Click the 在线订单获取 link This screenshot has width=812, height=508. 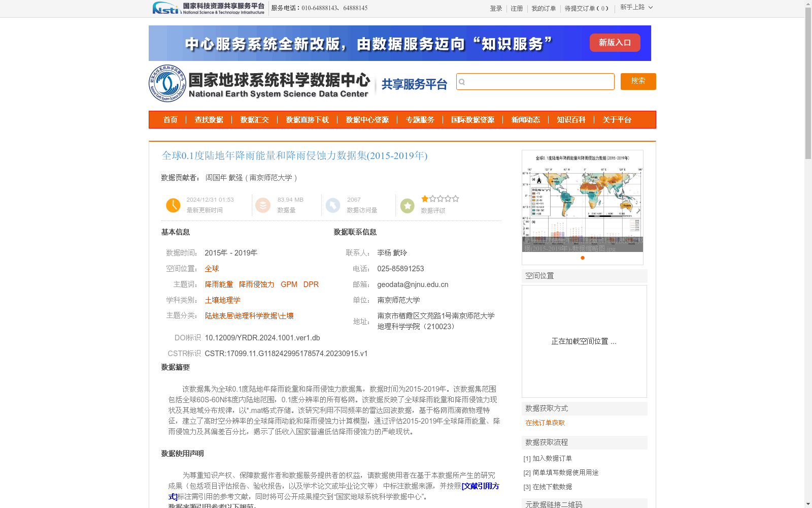point(545,423)
